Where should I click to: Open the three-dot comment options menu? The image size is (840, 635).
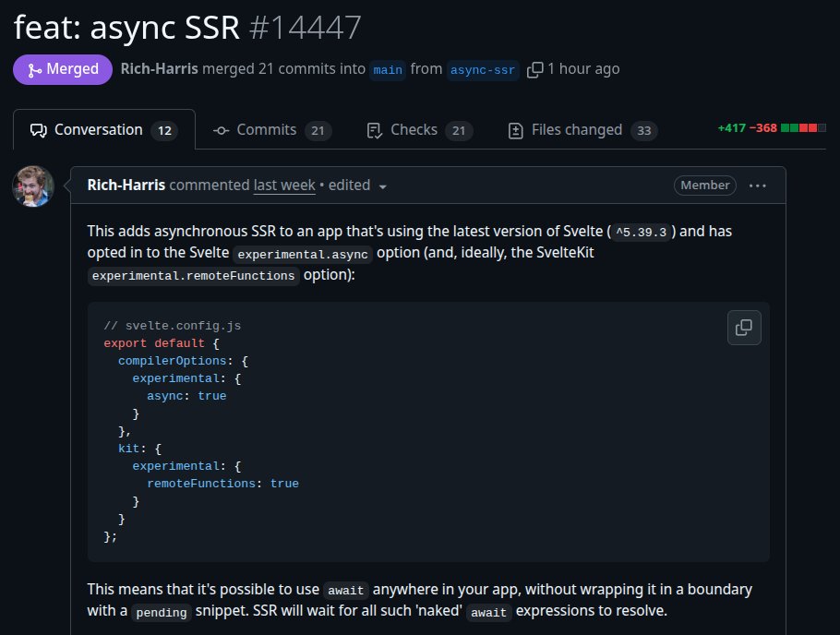[x=758, y=186]
